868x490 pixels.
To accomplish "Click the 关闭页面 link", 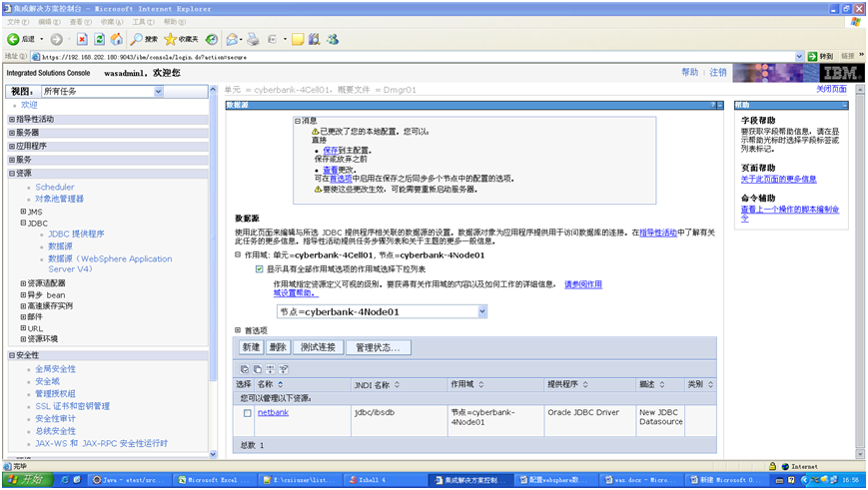I will coord(831,89).
